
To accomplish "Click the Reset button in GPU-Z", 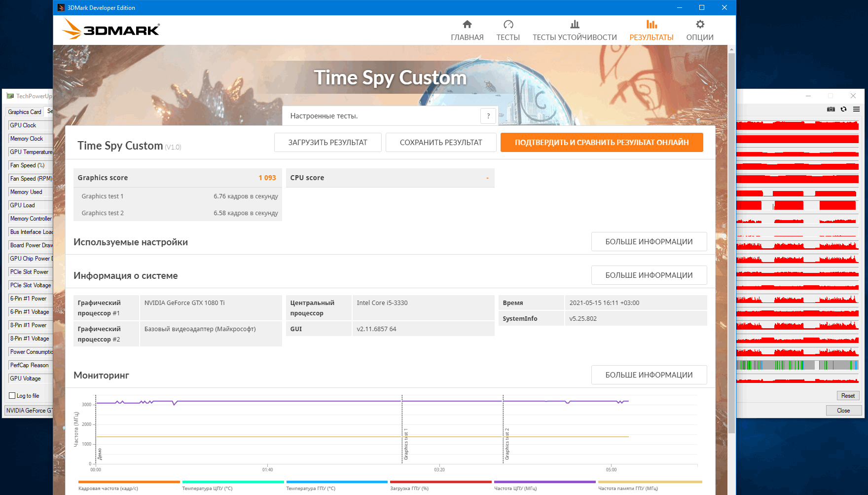I will click(x=848, y=396).
